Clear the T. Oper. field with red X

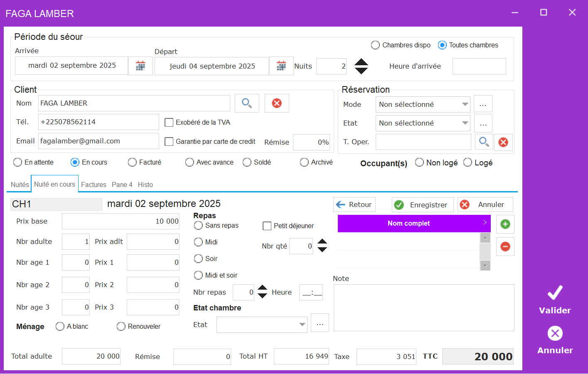click(x=503, y=142)
